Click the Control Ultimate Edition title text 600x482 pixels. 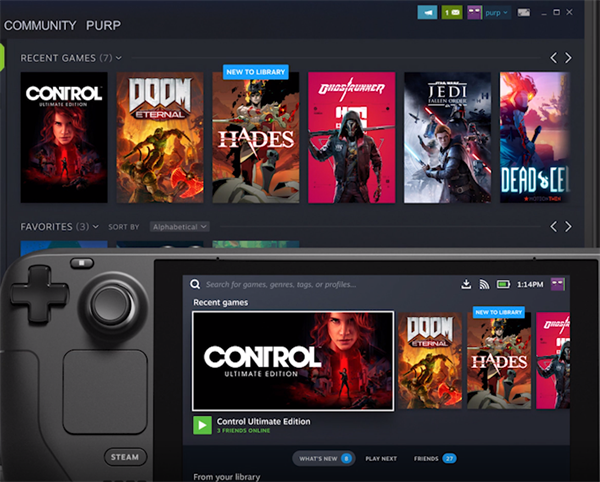click(264, 421)
